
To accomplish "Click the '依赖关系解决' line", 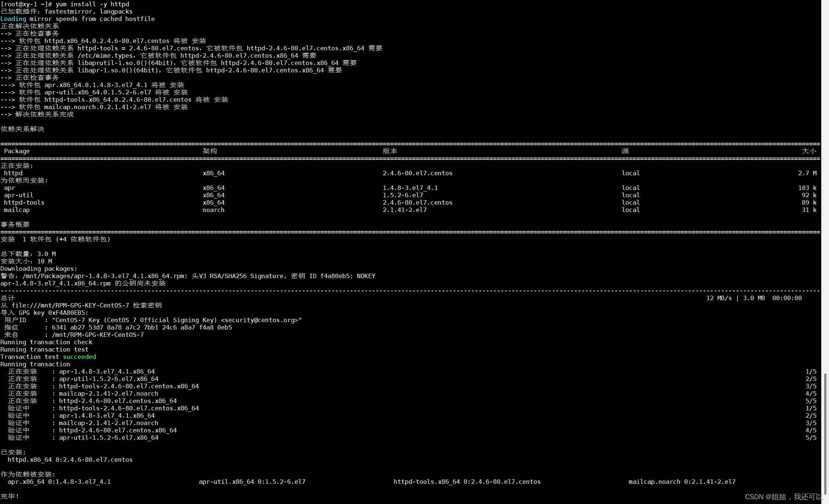I will click(22, 129).
